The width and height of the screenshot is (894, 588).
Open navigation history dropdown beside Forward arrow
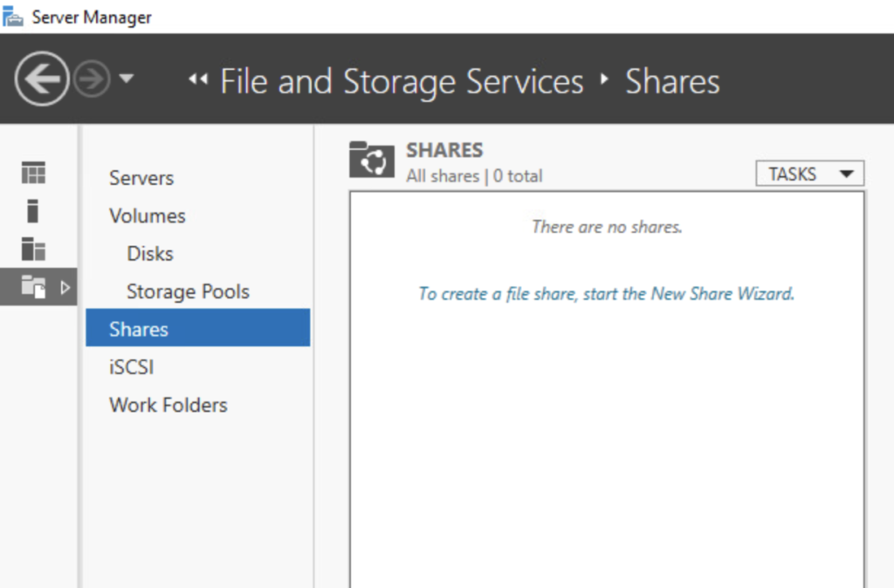pos(127,79)
